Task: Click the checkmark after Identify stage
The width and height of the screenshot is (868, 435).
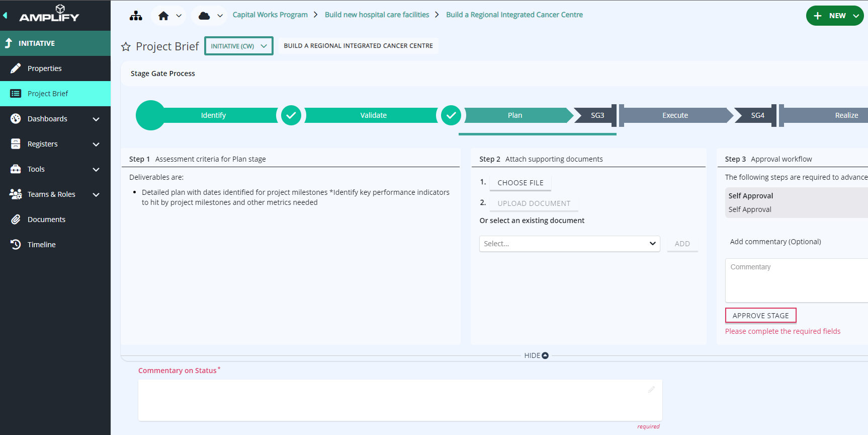Action: point(291,115)
